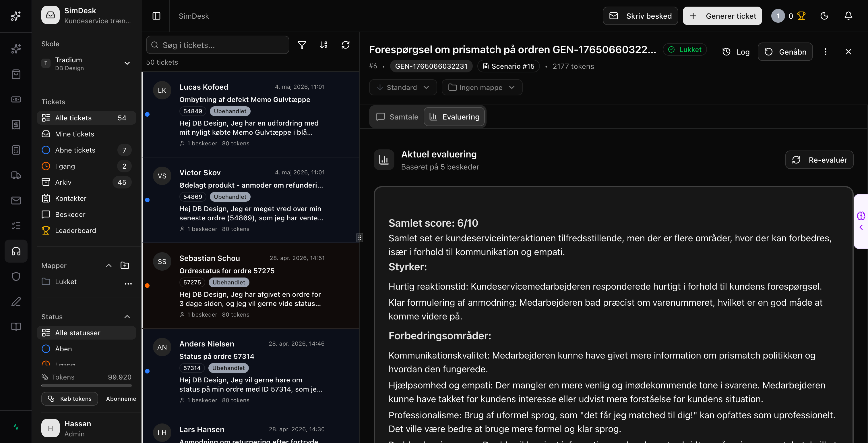Screen dimensions: 868x443
Task: Collapse the Status section
Action: click(127, 317)
